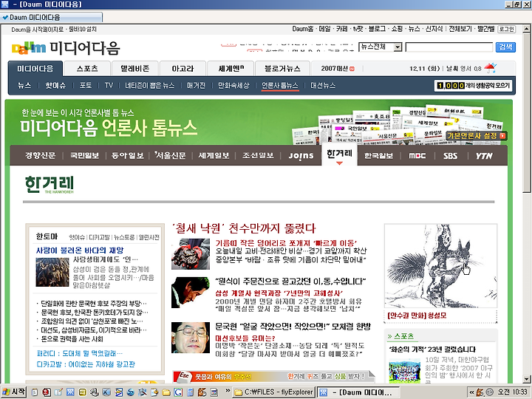
Task: Select the MBC broadcaster tab
Action: pyautogui.click(x=417, y=156)
